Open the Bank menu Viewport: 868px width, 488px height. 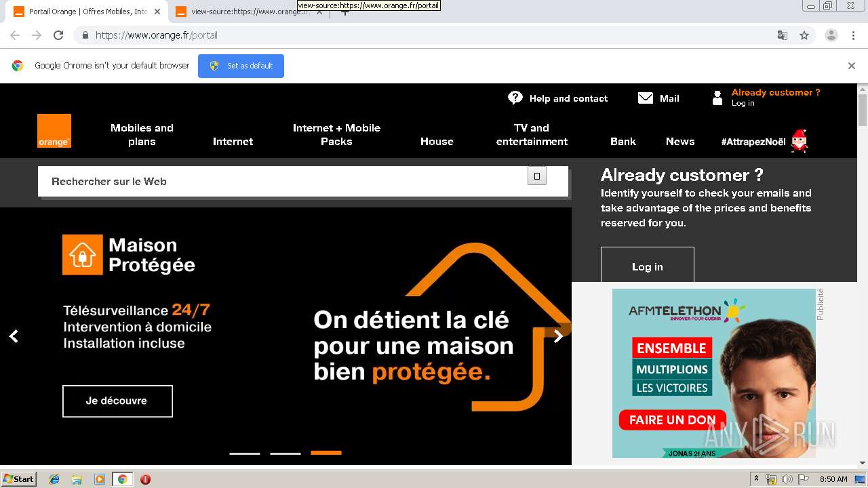(623, 141)
